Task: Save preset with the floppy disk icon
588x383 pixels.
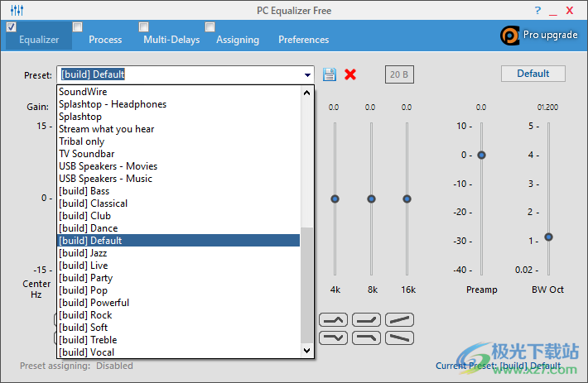Action: 330,74
